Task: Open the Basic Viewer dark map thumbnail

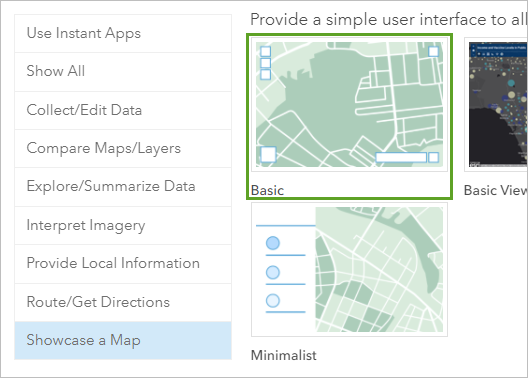Action: pos(497,104)
